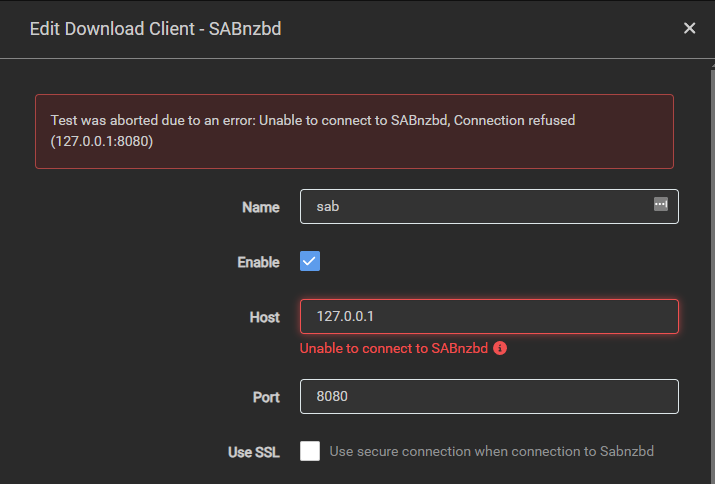Click the 'Edit Download Client - SABnzbd' title

click(x=155, y=29)
